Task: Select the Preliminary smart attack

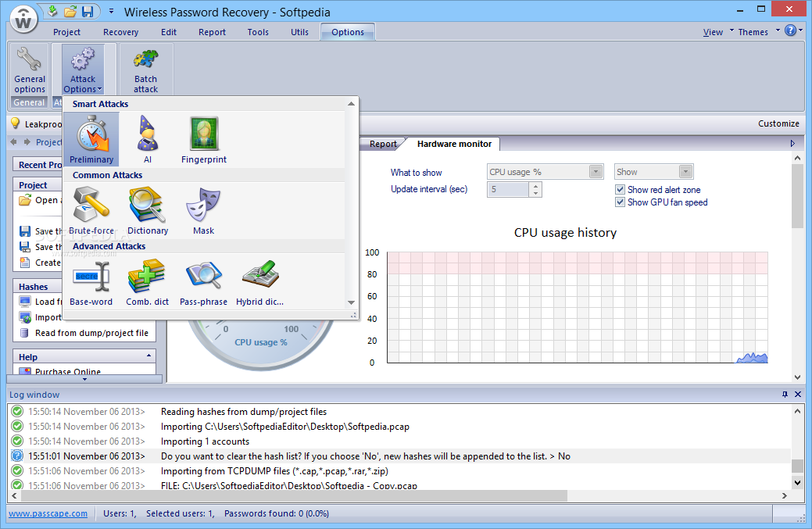Action: (91, 139)
